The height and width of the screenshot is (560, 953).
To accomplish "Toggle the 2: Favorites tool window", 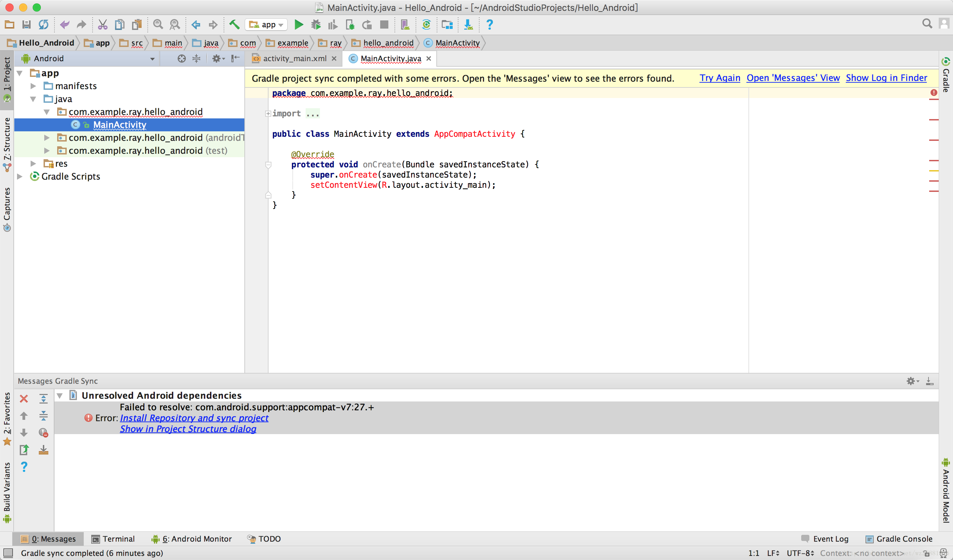I will point(7,418).
